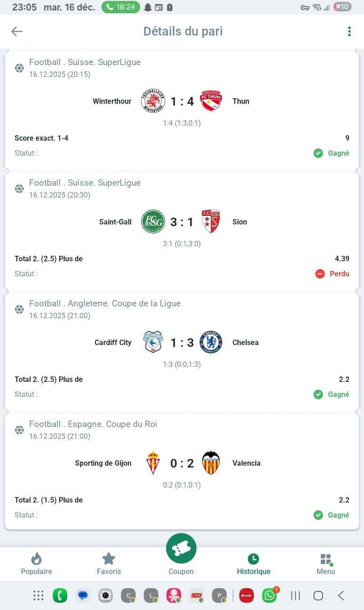This screenshot has width=364, height=610.
Task: Tap the red Perdu status indicator
Action: (x=333, y=274)
